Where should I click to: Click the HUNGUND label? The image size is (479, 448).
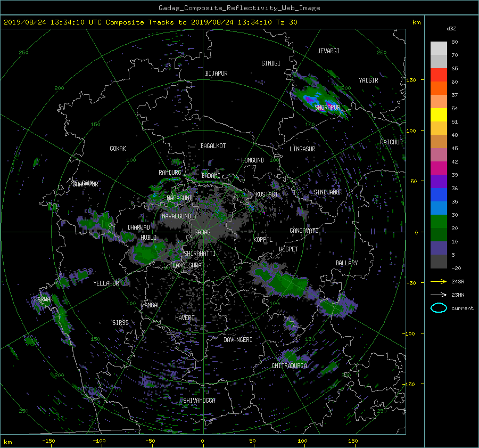click(252, 160)
